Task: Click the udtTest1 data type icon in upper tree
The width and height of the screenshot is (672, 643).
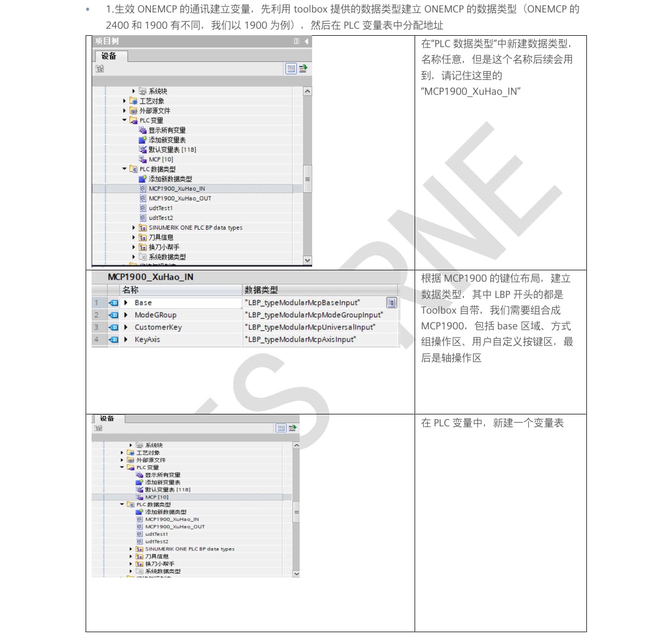Action: [x=143, y=208]
